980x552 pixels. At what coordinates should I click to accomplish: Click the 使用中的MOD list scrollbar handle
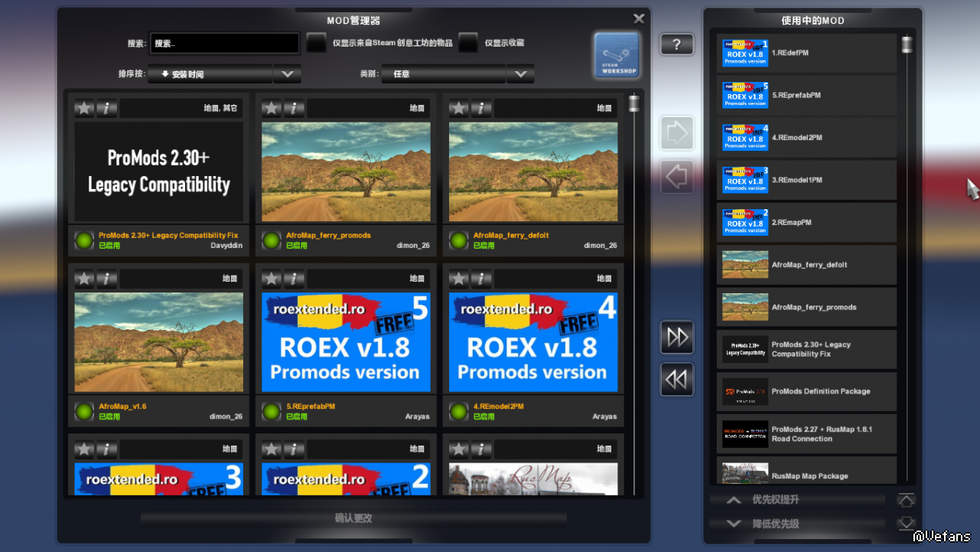(x=907, y=44)
